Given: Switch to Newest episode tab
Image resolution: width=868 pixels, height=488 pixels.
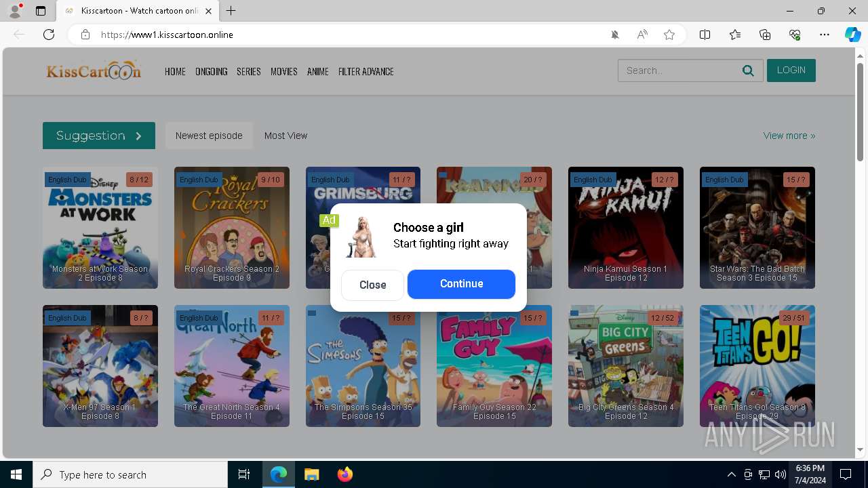Looking at the screenshot, I should (209, 136).
